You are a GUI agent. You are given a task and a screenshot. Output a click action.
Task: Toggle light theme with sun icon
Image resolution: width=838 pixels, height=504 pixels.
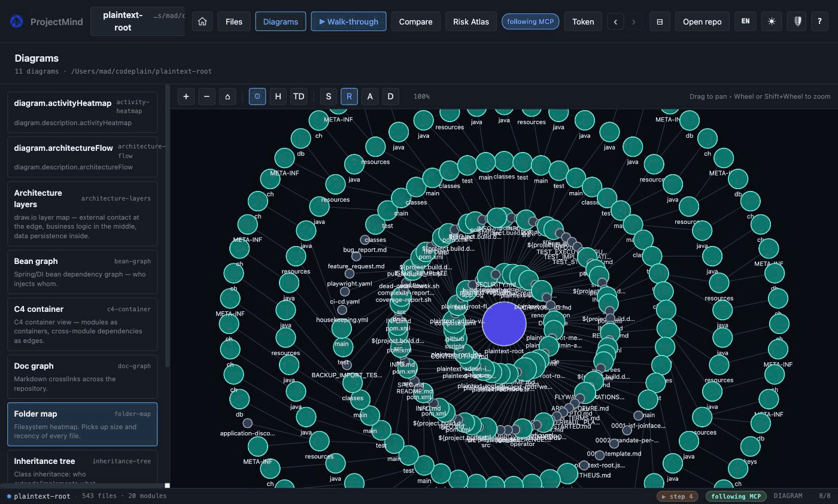pos(772,22)
